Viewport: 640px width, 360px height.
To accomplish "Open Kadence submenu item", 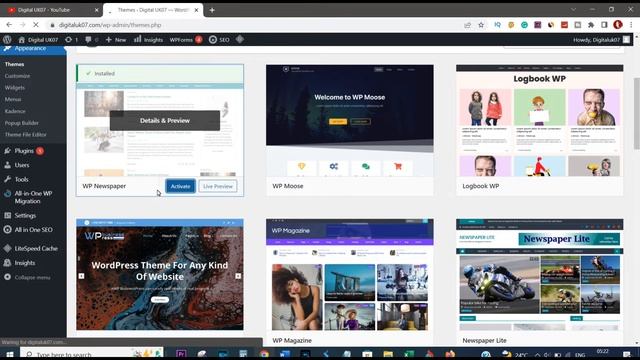I will pos(15,111).
